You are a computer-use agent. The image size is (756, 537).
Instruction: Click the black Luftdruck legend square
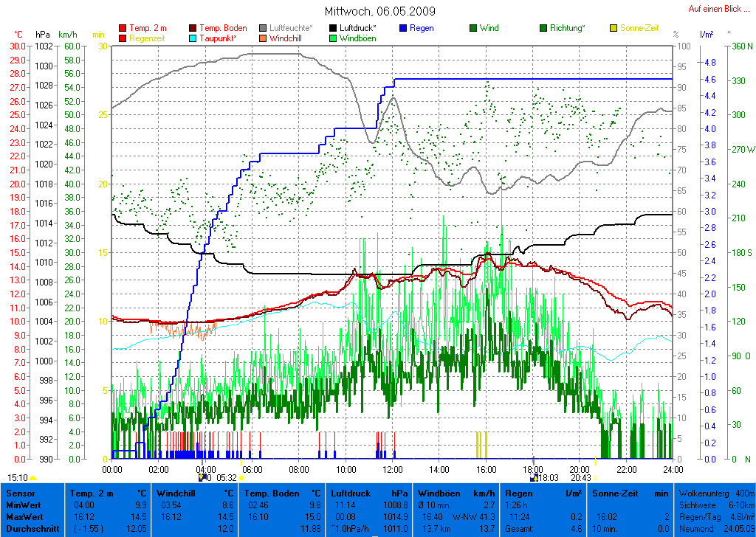(x=334, y=28)
